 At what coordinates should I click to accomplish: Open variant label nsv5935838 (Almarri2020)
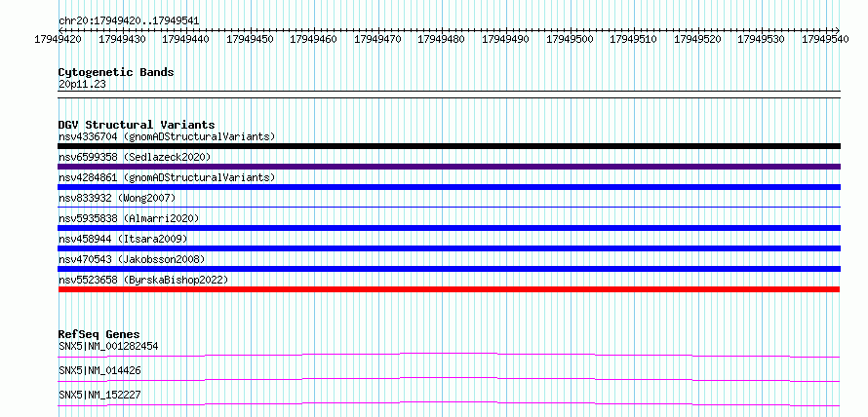click(x=129, y=218)
